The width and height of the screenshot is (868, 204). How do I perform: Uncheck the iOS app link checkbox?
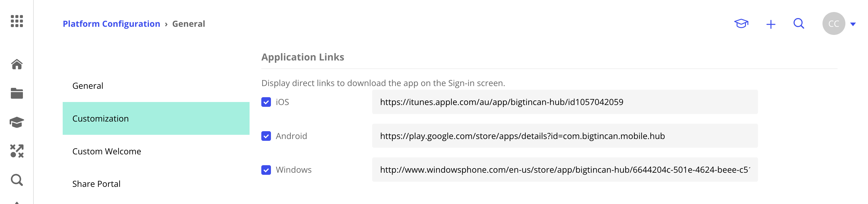click(266, 102)
